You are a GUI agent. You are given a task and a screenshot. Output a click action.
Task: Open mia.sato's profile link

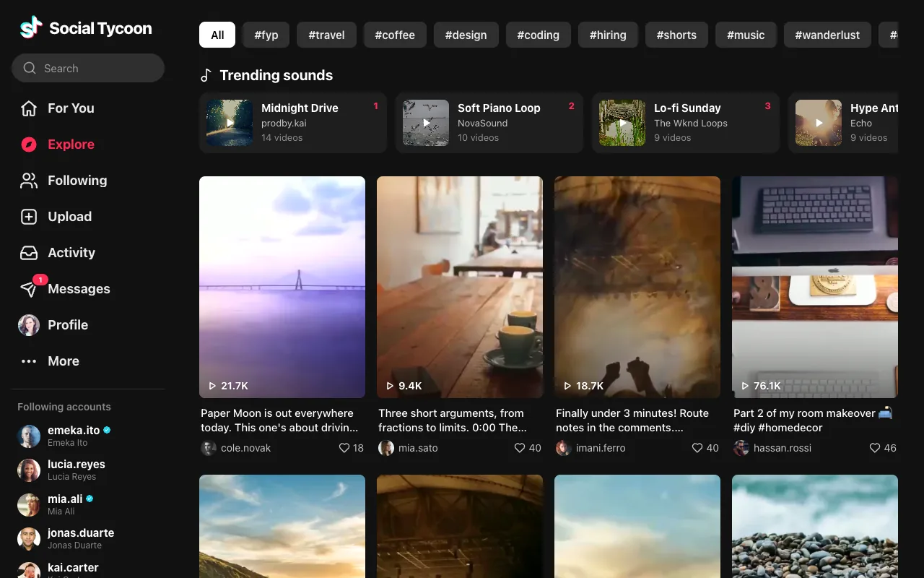click(x=418, y=448)
